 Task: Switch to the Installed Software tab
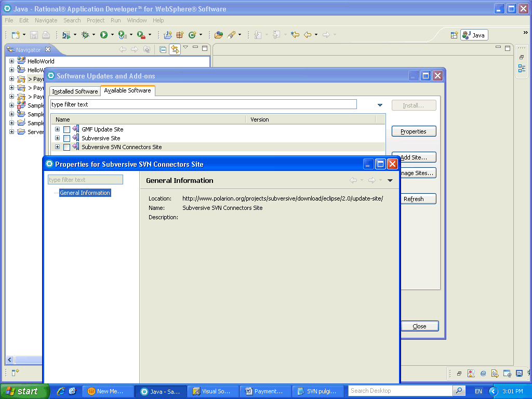75,91
